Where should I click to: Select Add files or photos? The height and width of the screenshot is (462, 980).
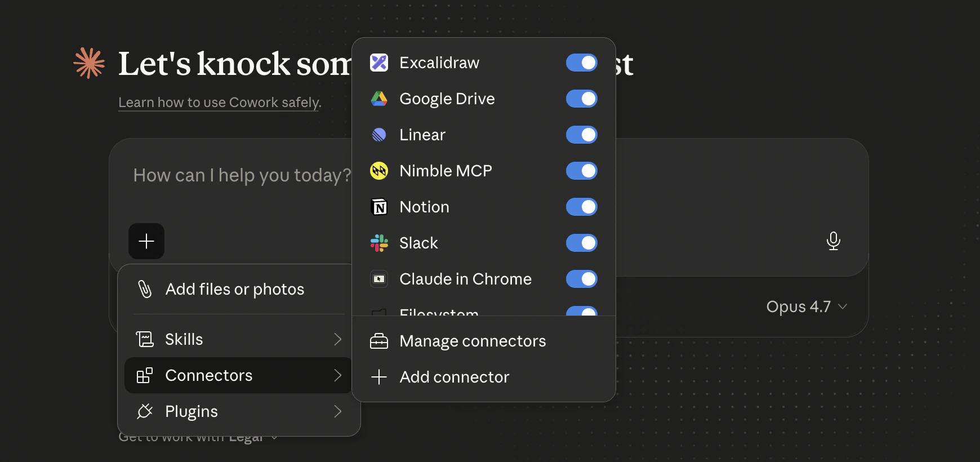239,289
